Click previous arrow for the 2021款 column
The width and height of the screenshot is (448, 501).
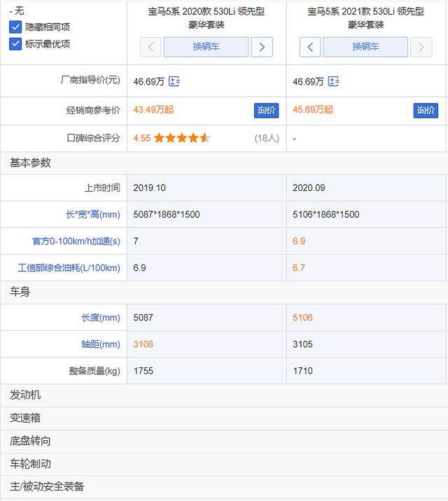(x=310, y=47)
